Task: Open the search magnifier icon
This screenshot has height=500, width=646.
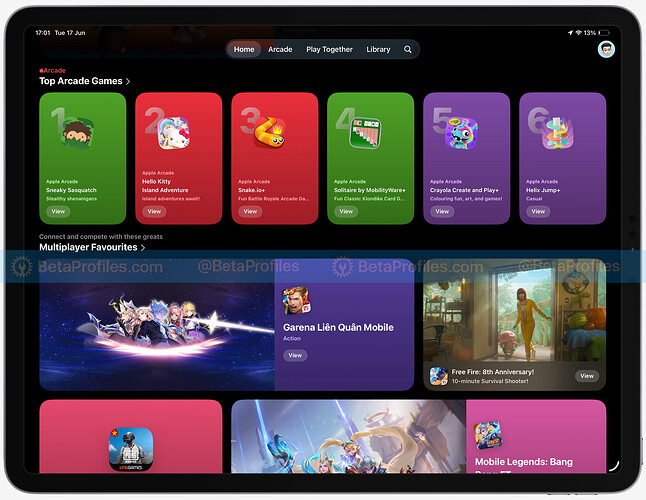Action: [407, 49]
